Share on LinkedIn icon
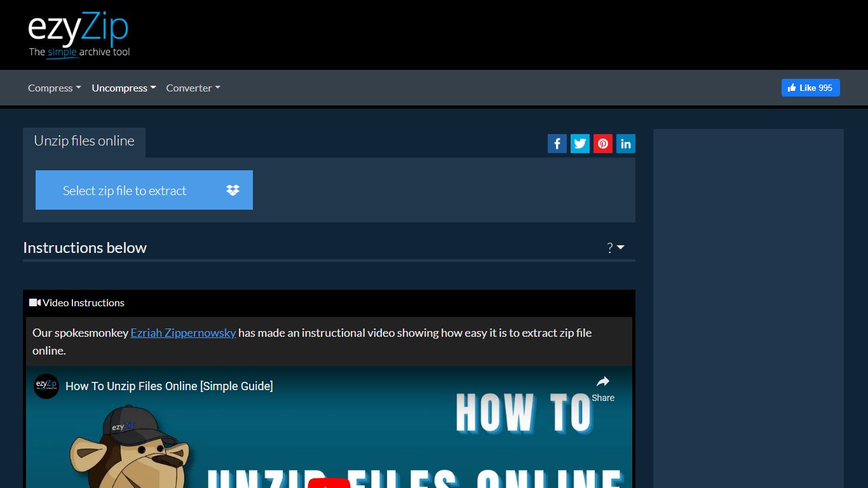Screen dimensions: 868x488 [x=626, y=144]
